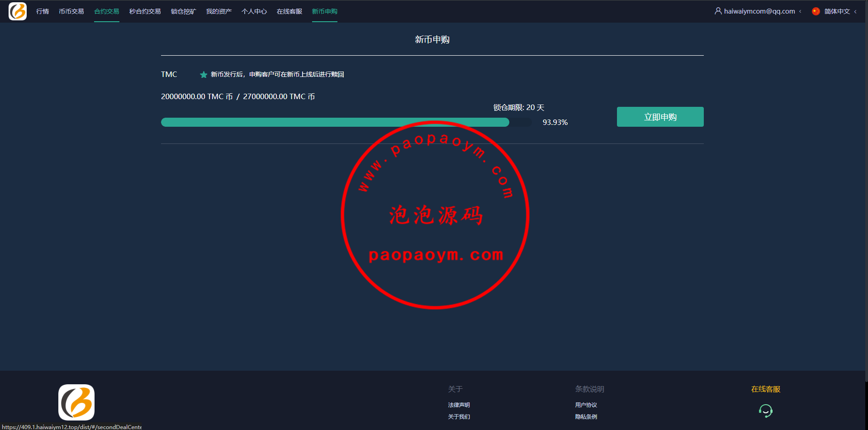This screenshot has height=430, width=868.
Task: Click the user profile icon beside the email
Action: coord(718,11)
